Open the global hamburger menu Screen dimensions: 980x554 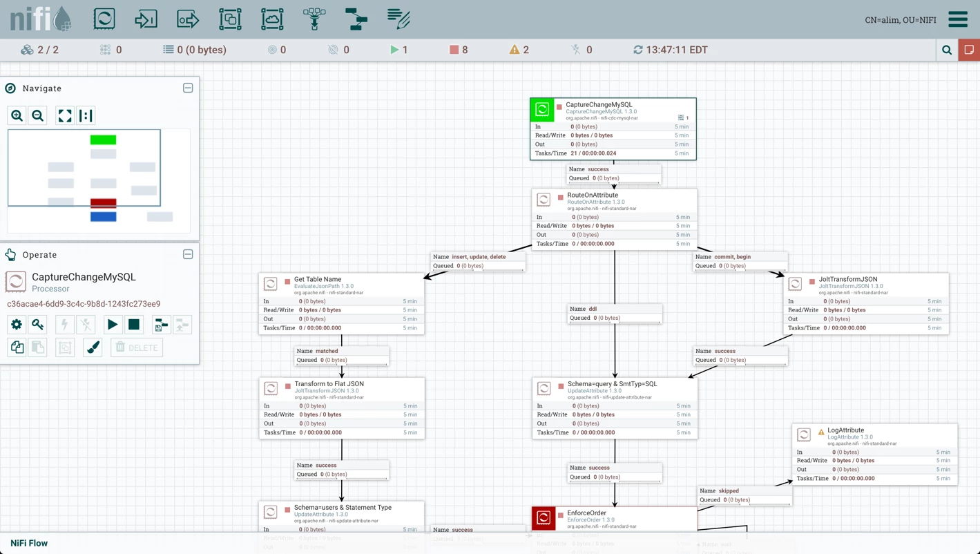click(x=958, y=19)
